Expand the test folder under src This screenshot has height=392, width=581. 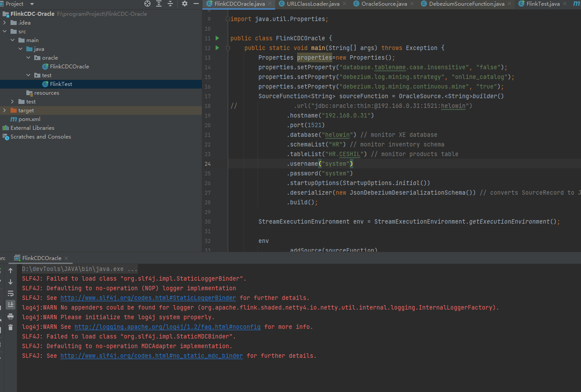coord(13,102)
